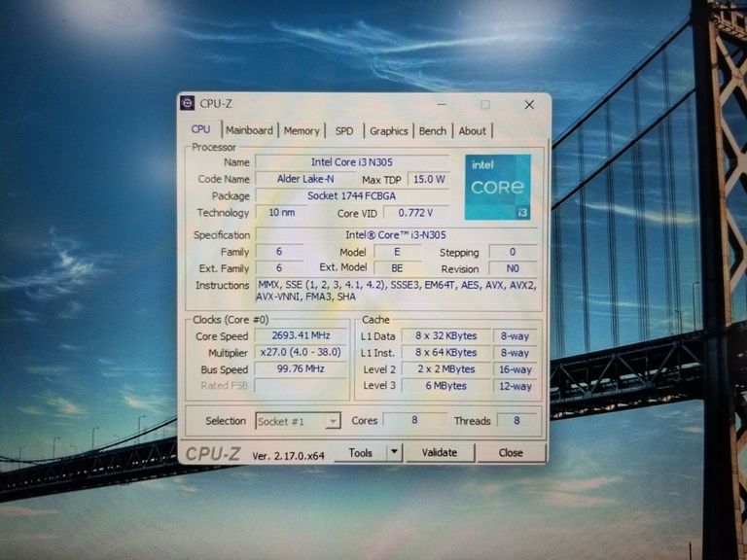747x560 pixels.
Task: Click the Bus Speed value 99.76 MHz
Action: [302, 368]
